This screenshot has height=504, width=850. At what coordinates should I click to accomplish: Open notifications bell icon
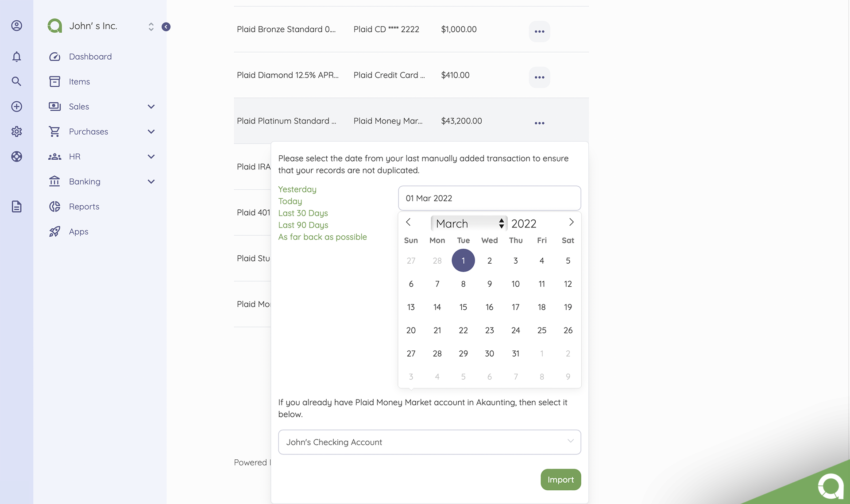click(16, 57)
